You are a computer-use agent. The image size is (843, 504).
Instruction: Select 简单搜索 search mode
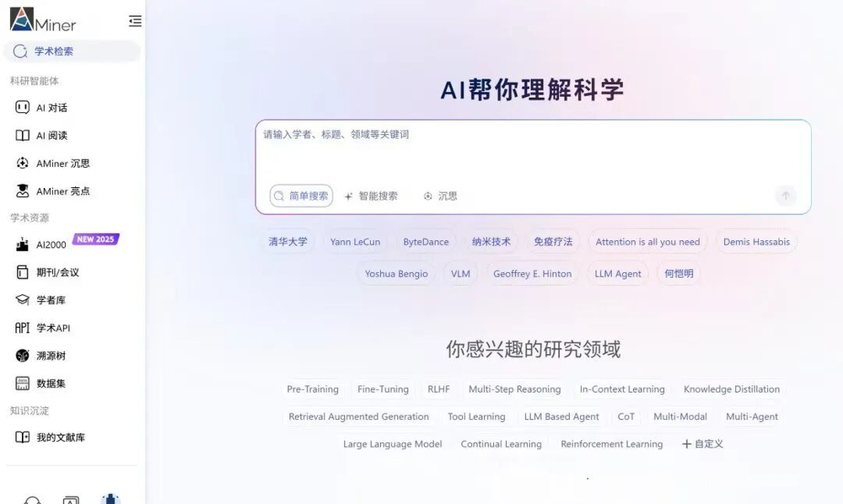click(x=301, y=196)
